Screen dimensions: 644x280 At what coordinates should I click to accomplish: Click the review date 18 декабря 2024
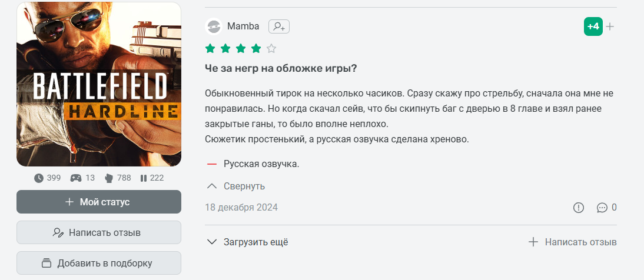241,207
